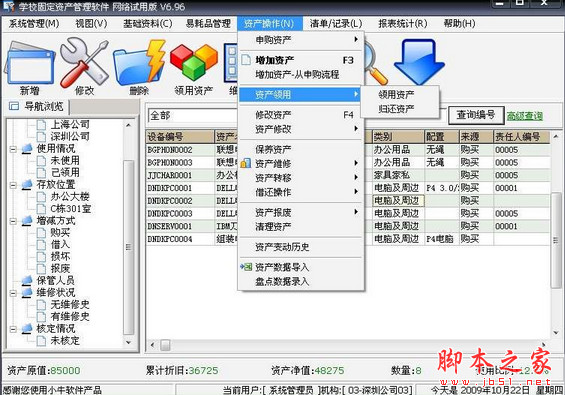565x395 pixels.
Task: Click the document icon beside 上海公司
Action: 41,125
